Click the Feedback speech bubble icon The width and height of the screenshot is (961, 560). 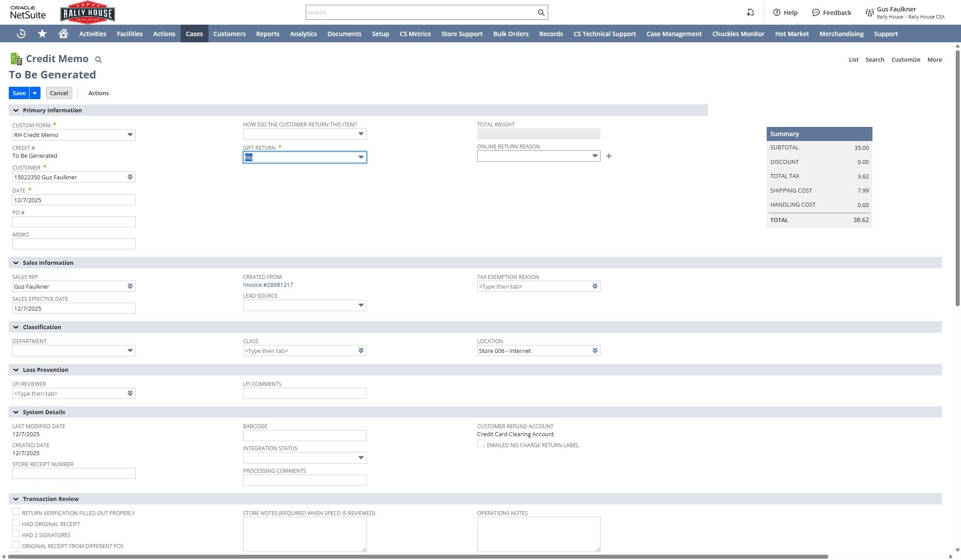click(816, 12)
